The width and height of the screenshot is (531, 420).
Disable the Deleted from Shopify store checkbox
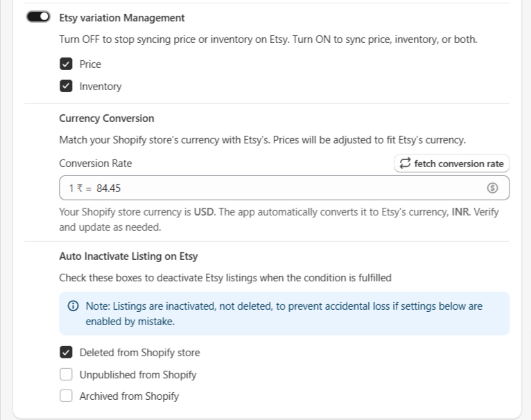coord(66,352)
